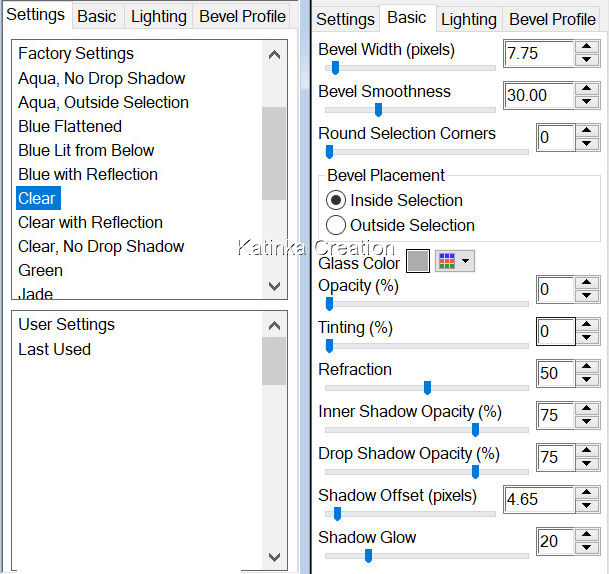Decrease the Refraction value with the down arrow
609x574 pixels.
[x=587, y=382]
